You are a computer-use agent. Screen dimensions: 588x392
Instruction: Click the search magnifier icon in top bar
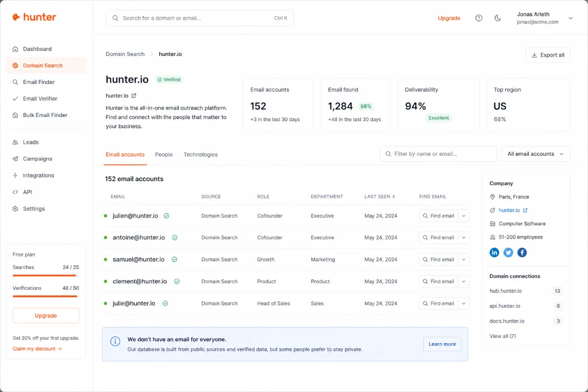click(116, 18)
